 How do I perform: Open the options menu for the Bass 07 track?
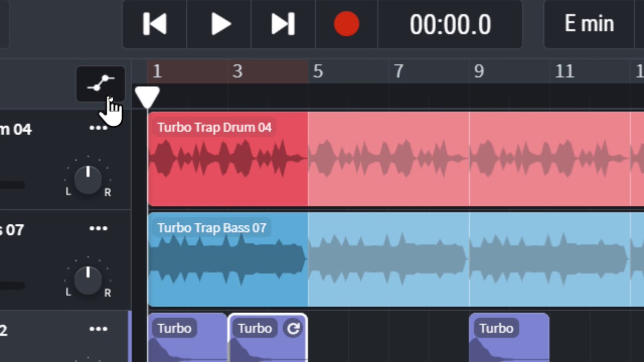[98, 229]
